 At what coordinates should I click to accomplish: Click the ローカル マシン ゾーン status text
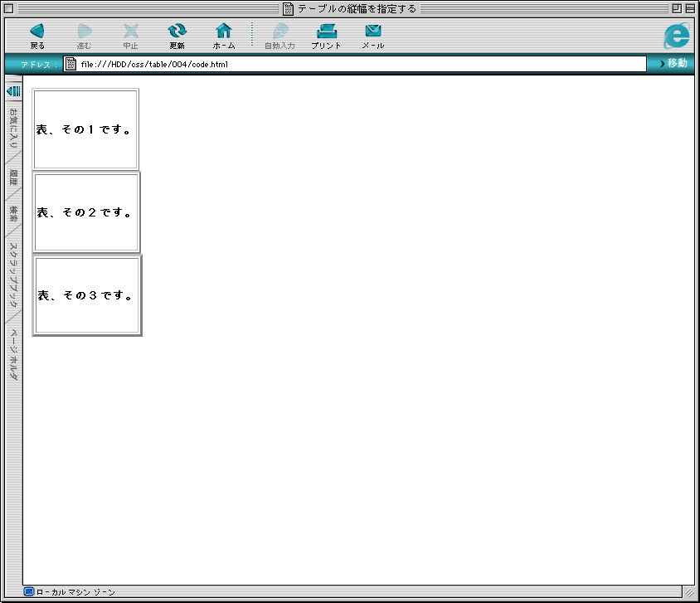click(75, 592)
